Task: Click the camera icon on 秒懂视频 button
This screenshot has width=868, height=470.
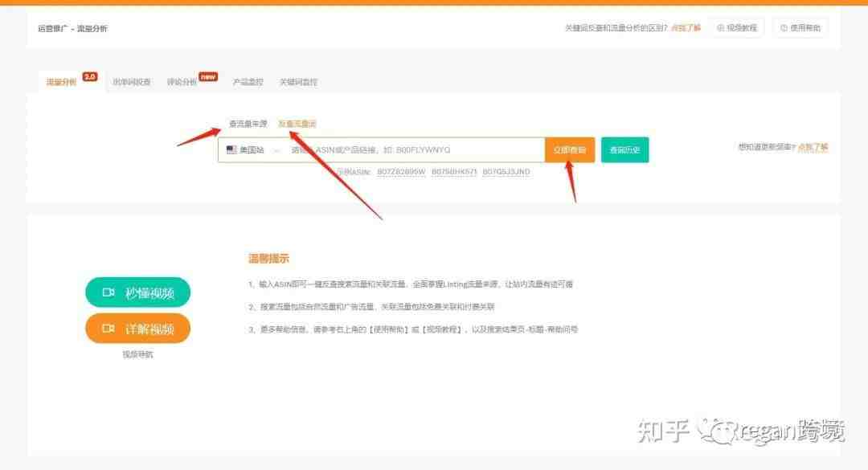Action: pos(108,292)
